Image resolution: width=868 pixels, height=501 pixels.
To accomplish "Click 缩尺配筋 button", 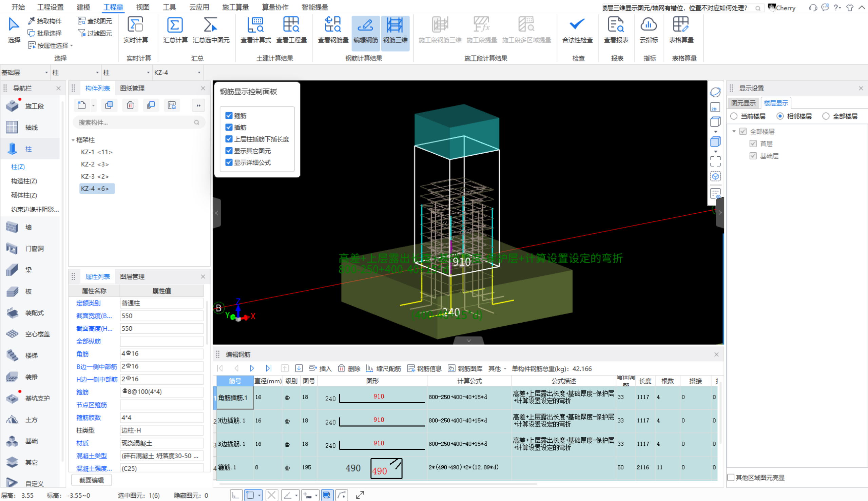I will pyautogui.click(x=384, y=368).
